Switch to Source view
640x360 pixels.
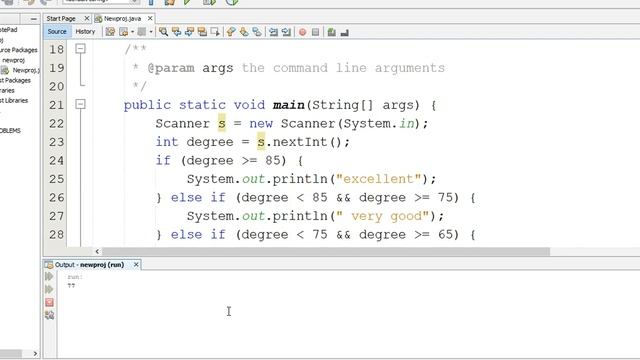(x=57, y=31)
